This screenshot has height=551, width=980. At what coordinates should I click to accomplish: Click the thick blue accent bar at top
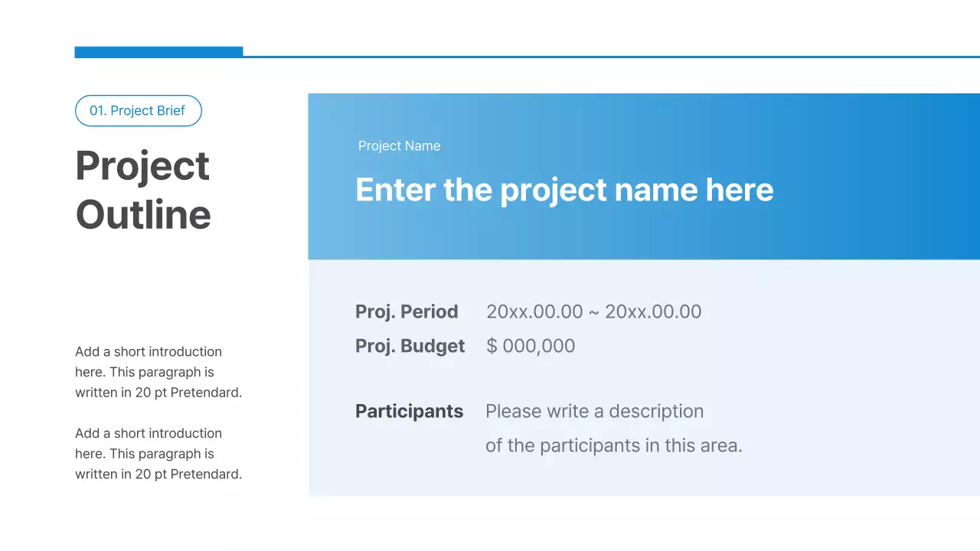coord(158,52)
